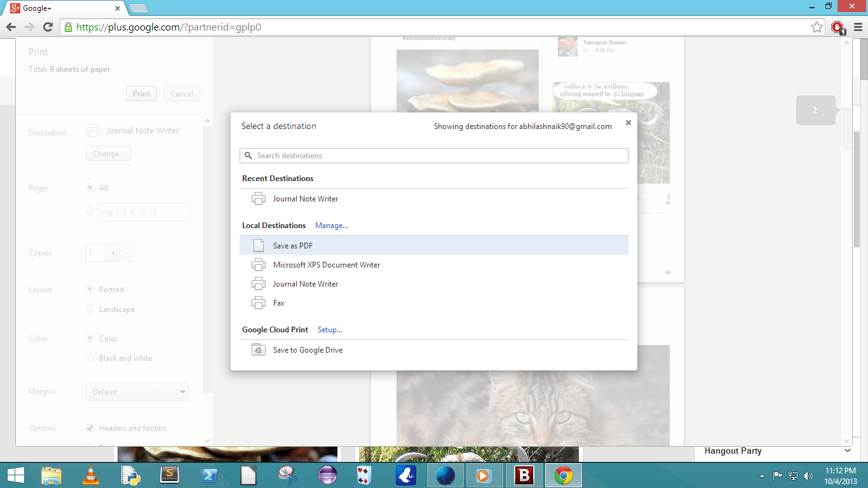Click the Cancel button in print panel
This screenshot has width=868, height=488.
[x=182, y=93]
